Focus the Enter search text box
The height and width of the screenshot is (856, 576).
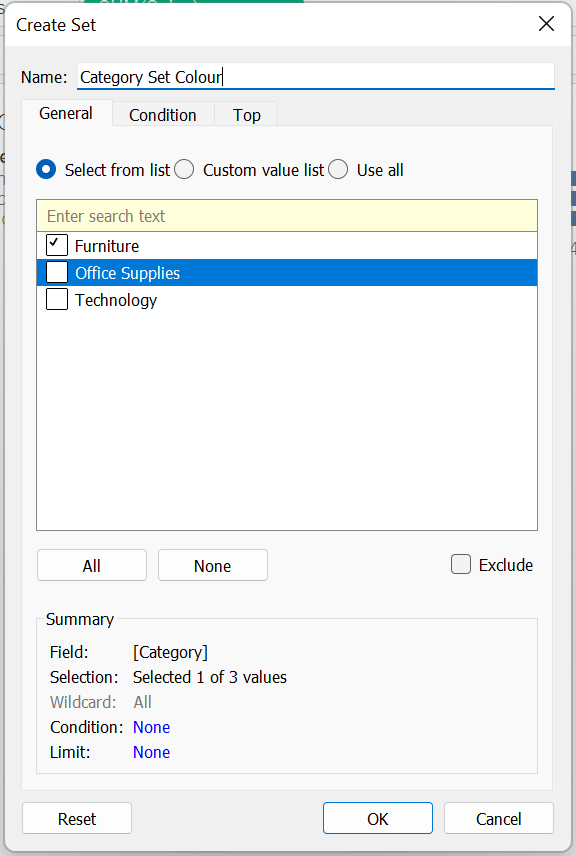(287, 216)
